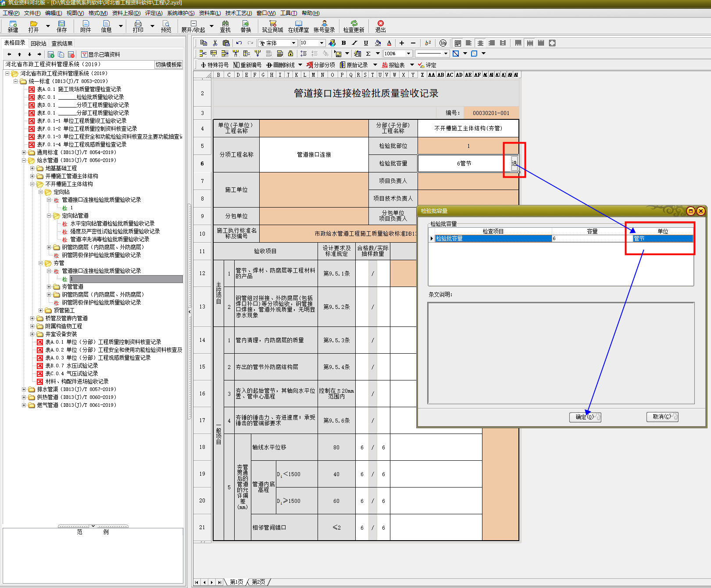Image resolution: width=711 pixels, height=588 pixels.
Task: Switch to the 回收站 tab
Action: coord(39,43)
